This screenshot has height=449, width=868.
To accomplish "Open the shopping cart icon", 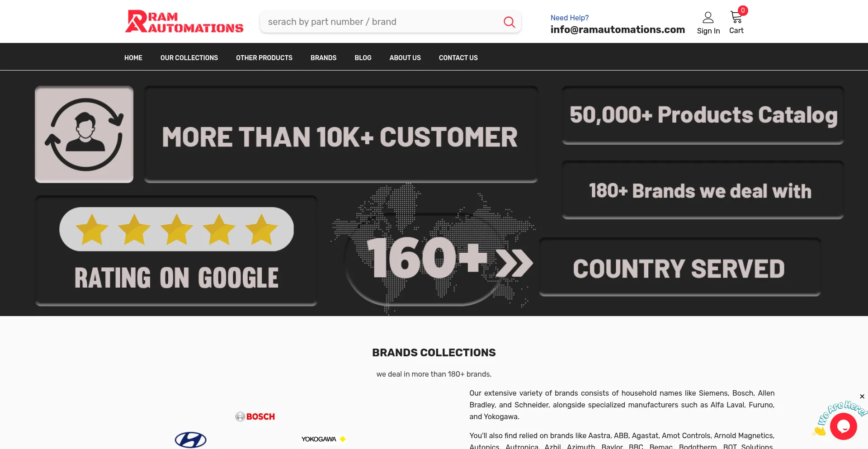I will (736, 18).
